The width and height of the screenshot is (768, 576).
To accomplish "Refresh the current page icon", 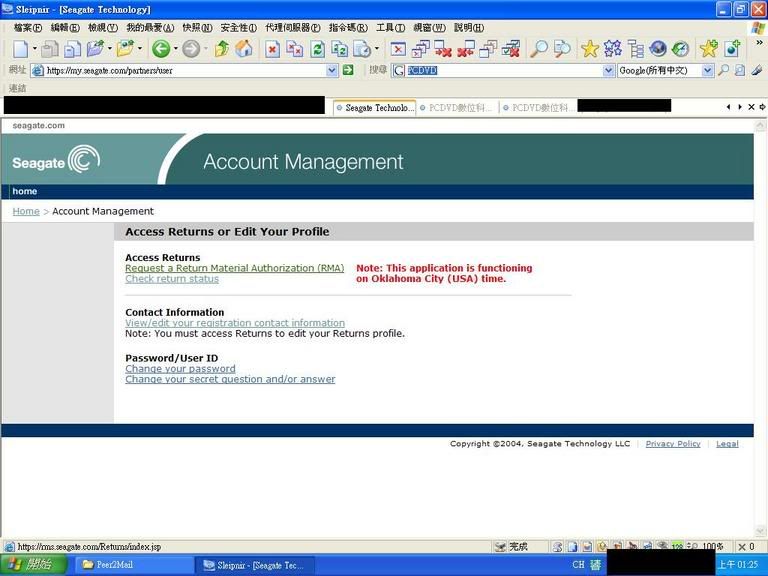I will coord(317,49).
